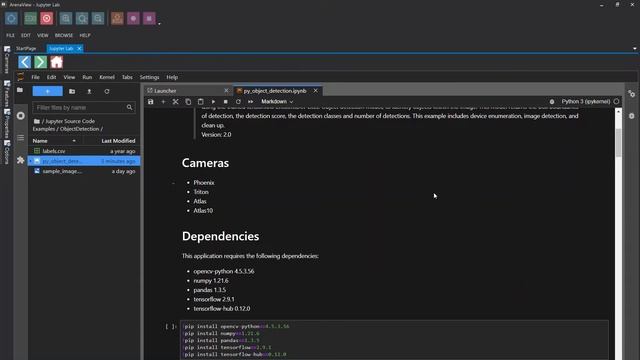Run the selected cell
The height and width of the screenshot is (360, 640).
(x=213, y=102)
